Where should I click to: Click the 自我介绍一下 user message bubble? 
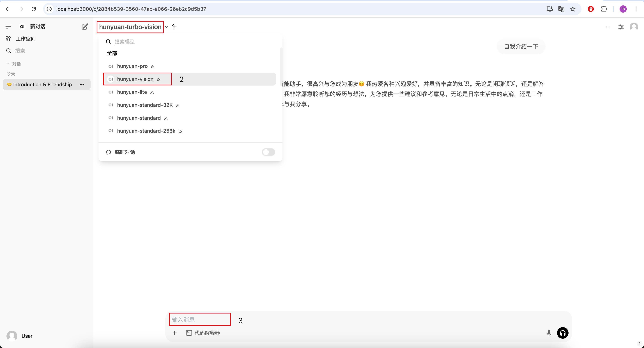521,47
